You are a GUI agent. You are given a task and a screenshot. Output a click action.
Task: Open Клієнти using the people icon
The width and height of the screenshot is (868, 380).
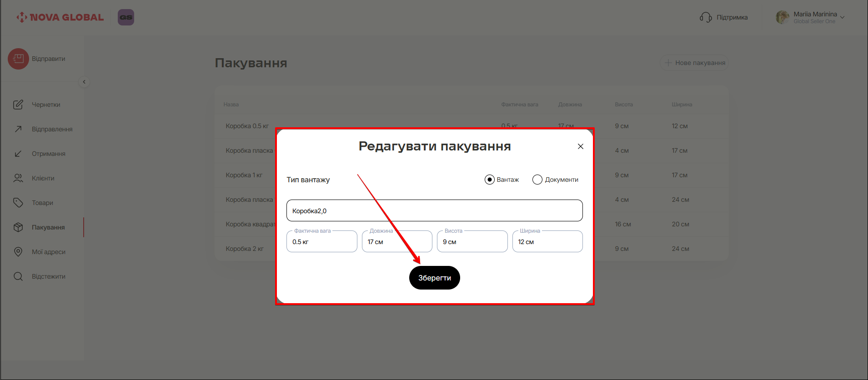click(x=18, y=178)
